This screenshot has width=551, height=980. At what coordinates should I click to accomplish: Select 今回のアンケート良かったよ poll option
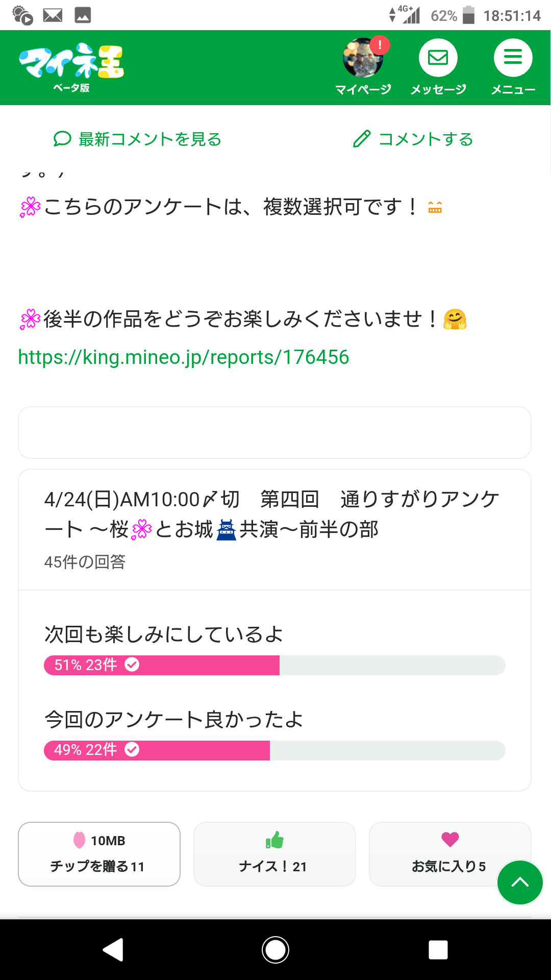point(173,720)
